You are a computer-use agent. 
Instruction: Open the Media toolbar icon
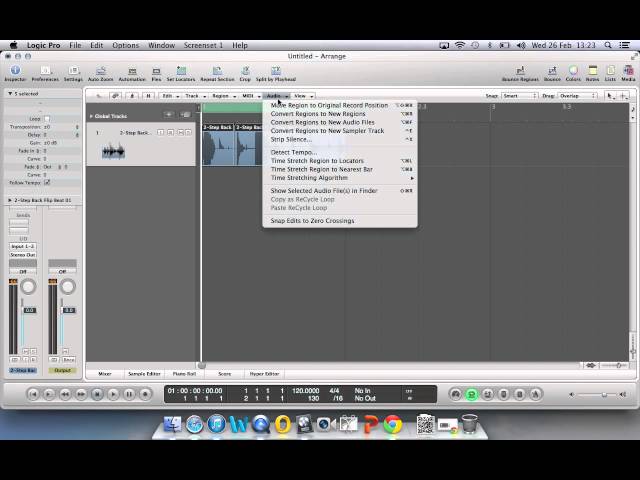click(628, 73)
